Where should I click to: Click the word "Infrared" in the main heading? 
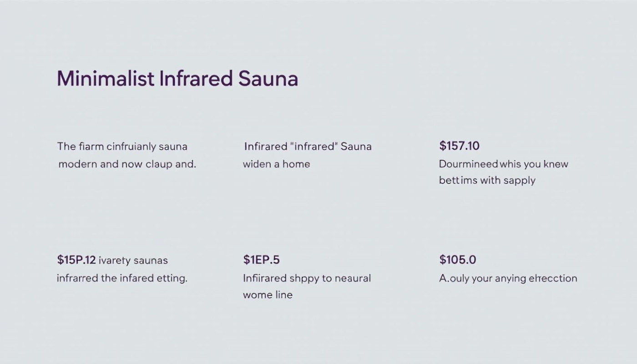click(x=196, y=79)
